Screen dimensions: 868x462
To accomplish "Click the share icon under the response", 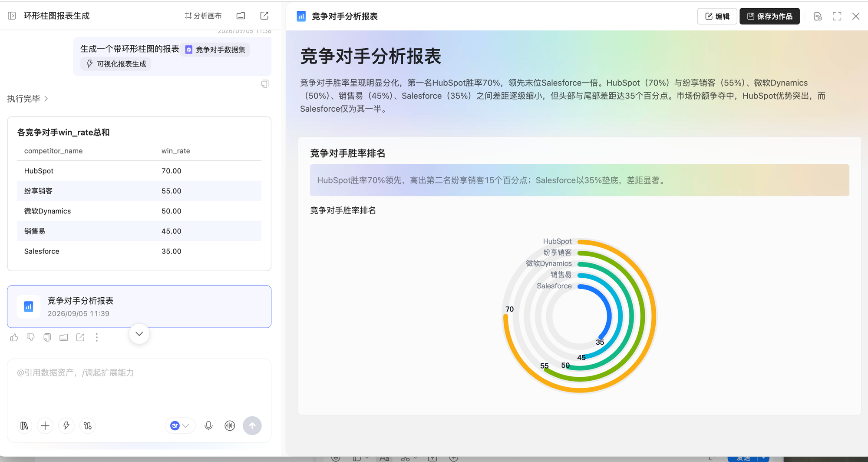I will point(80,337).
